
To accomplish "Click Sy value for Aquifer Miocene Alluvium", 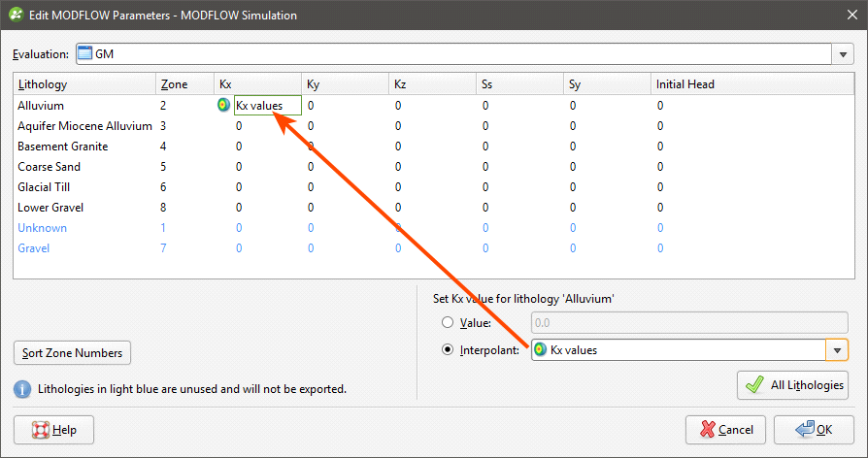I will click(573, 125).
